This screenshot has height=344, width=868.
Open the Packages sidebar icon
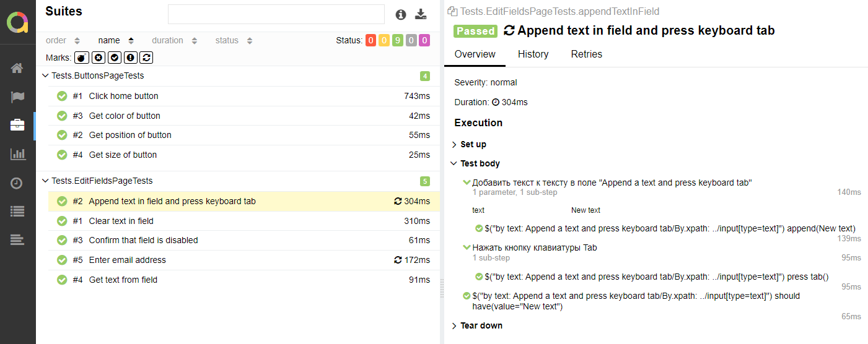point(17,240)
